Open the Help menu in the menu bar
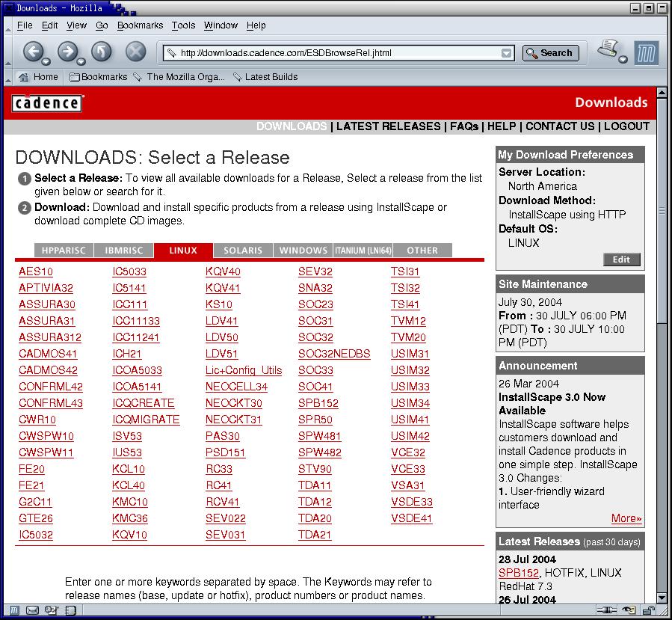Screen dimensions: 672x620 (x=256, y=25)
